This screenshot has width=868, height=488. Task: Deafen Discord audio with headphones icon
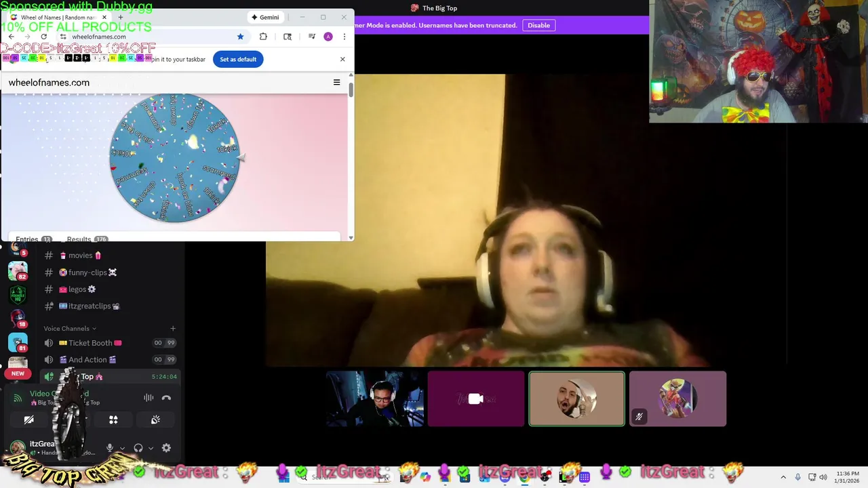tap(138, 448)
